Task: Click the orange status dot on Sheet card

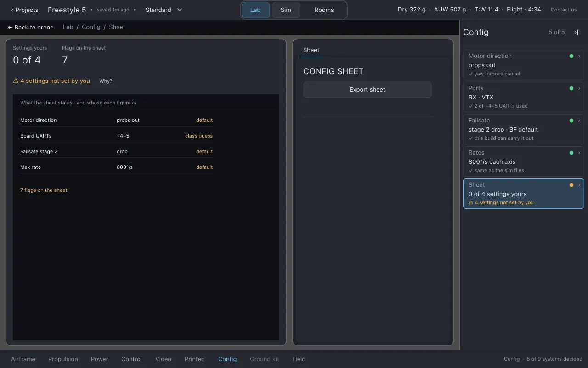Action: point(571,185)
